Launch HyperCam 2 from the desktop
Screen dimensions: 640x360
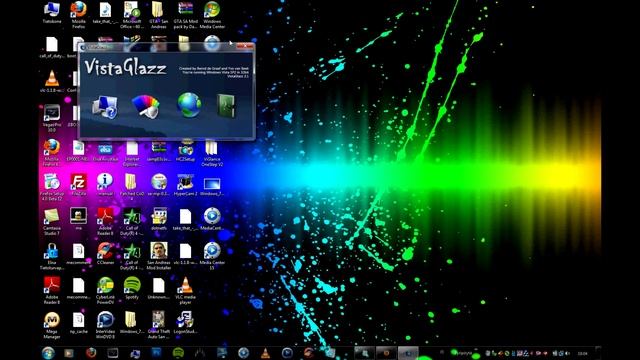pyautogui.click(x=186, y=184)
